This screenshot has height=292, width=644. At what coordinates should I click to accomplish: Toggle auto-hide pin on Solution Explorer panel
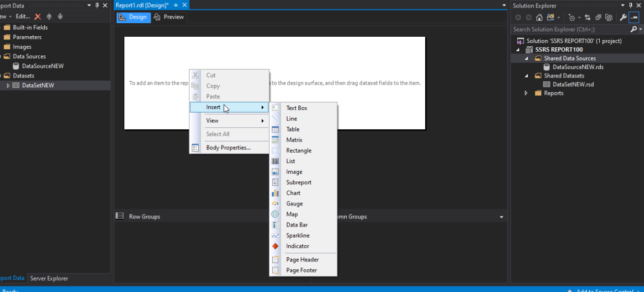(631, 6)
